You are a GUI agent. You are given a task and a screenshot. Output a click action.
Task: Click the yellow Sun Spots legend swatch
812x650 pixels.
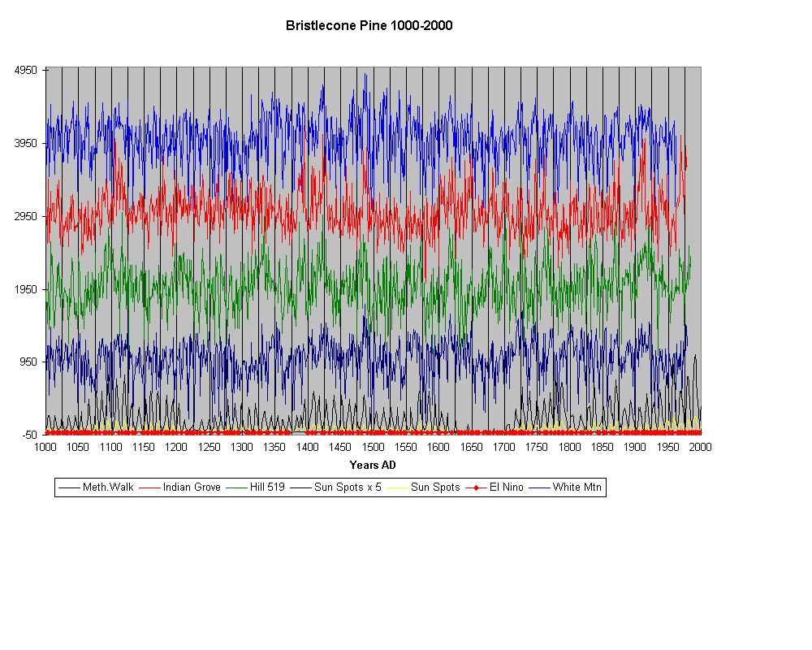[x=397, y=487]
